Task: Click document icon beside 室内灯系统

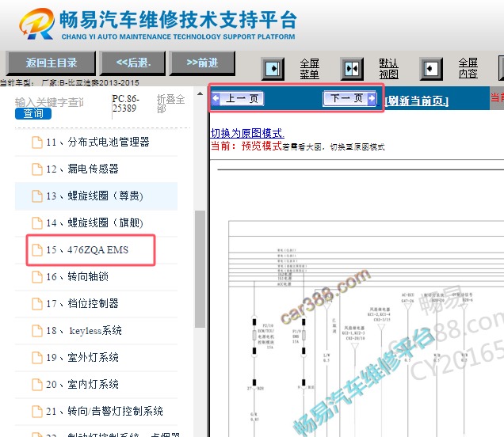Action: click(37, 385)
